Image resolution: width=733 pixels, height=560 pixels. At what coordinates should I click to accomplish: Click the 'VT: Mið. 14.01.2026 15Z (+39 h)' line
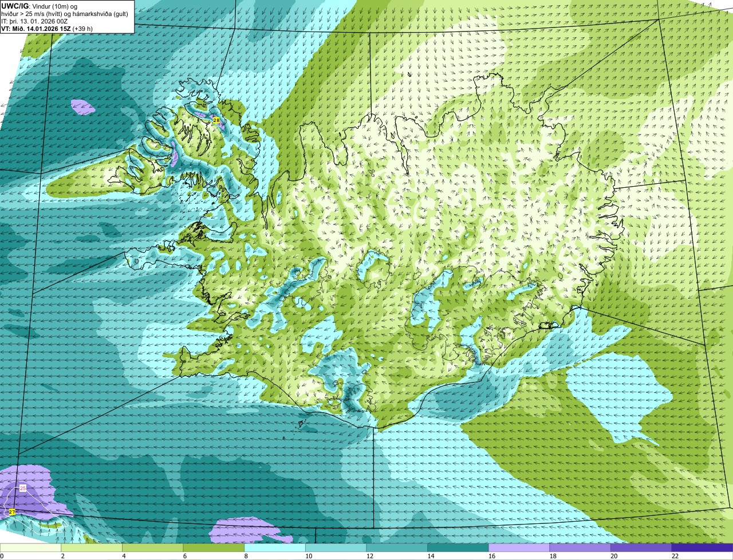pyautogui.click(x=47, y=28)
